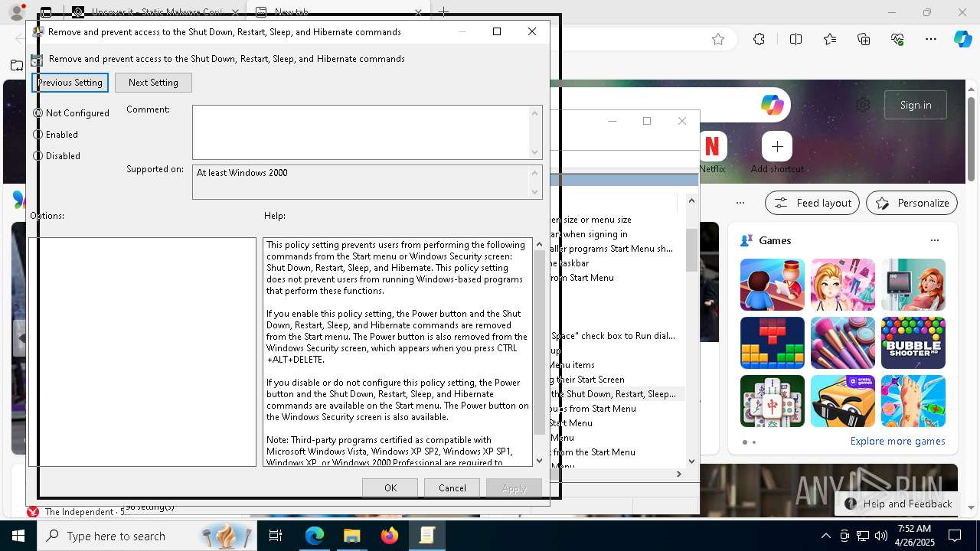Open feed more options beside Feed layout
980x551 pixels.
(740, 203)
